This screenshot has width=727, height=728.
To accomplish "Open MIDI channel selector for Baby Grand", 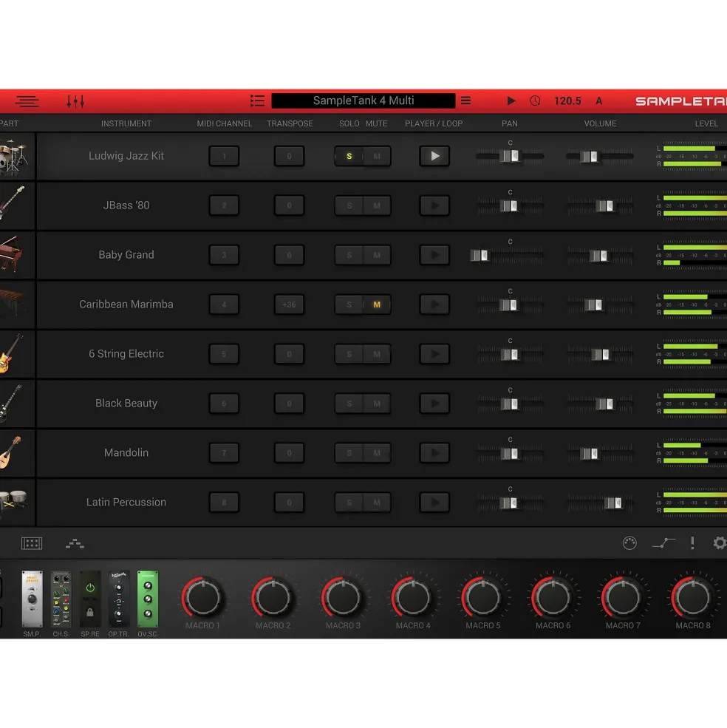I will (x=224, y=255).
